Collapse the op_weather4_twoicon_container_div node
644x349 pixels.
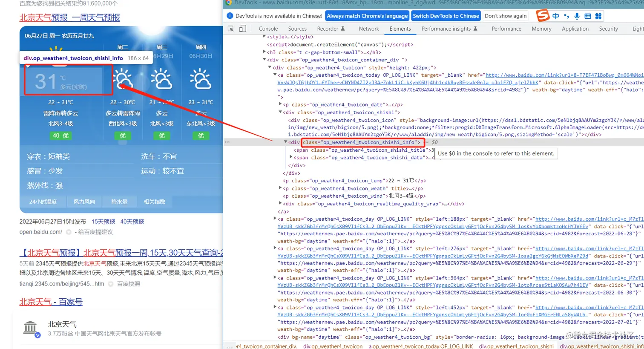[x=264, y=60]
